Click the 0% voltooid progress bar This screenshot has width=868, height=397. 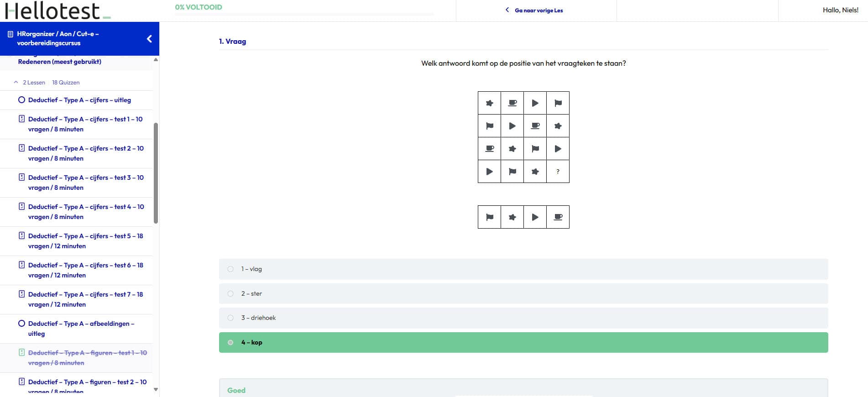click(x=303, y=14)
